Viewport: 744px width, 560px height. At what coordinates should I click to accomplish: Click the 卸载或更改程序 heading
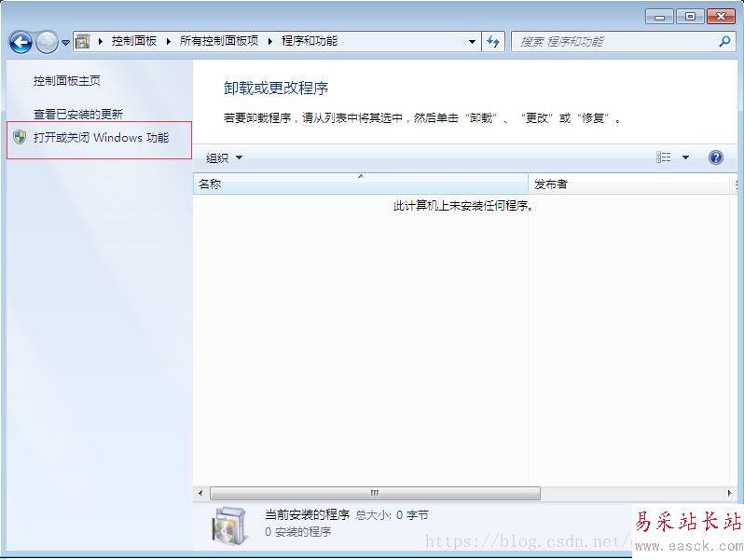point(276,89)
